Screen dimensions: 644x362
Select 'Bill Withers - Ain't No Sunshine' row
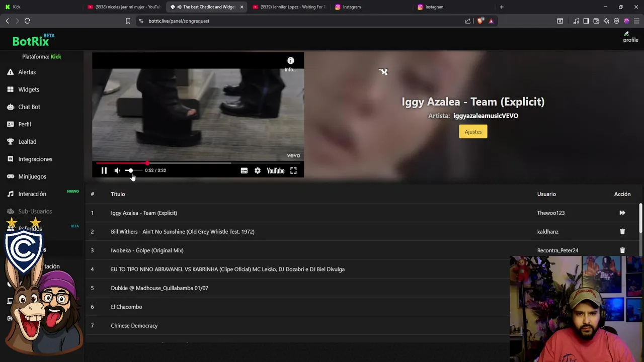[x=362, y=232]
